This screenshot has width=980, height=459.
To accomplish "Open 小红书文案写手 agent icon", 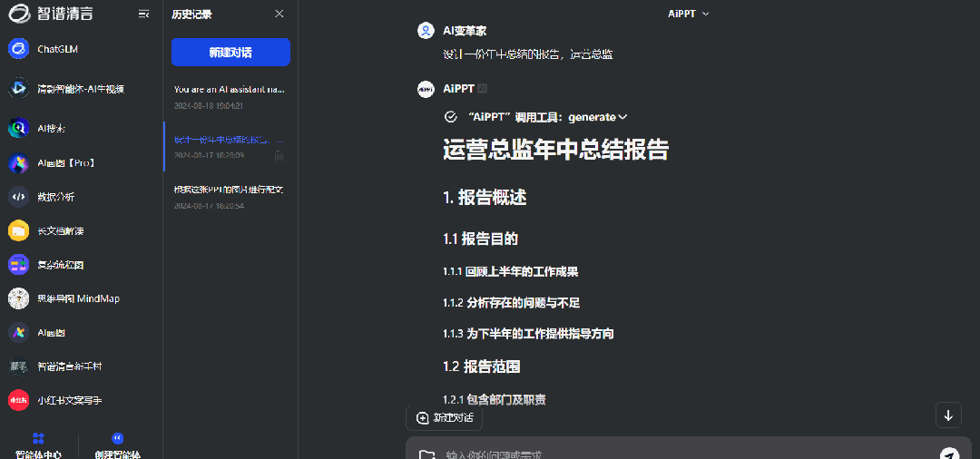I will coord(19,400).
